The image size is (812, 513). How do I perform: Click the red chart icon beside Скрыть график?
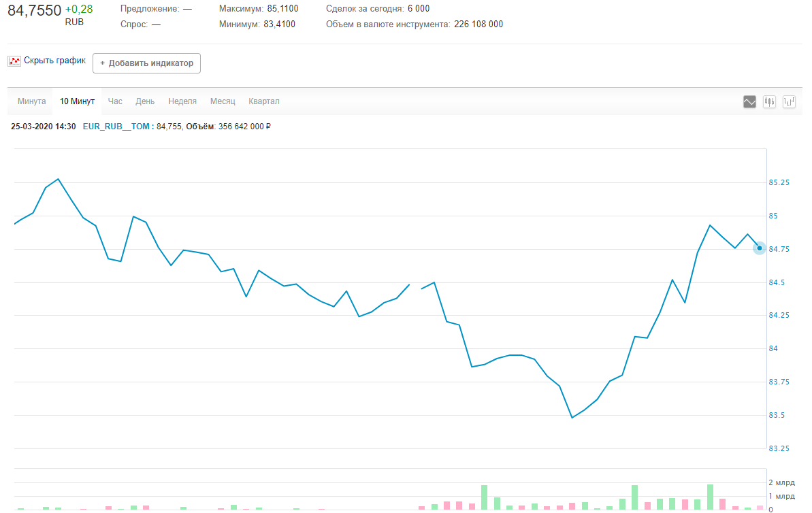(x=14, y=61)
